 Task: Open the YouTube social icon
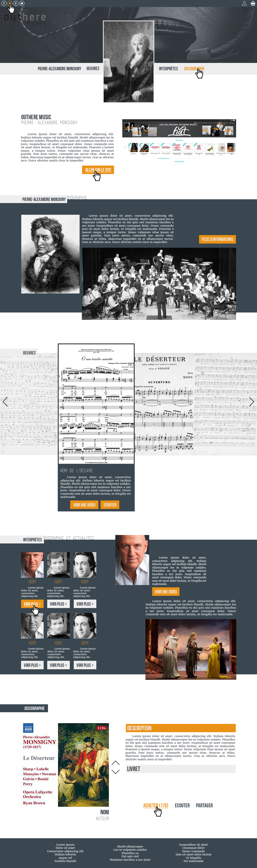22,3
